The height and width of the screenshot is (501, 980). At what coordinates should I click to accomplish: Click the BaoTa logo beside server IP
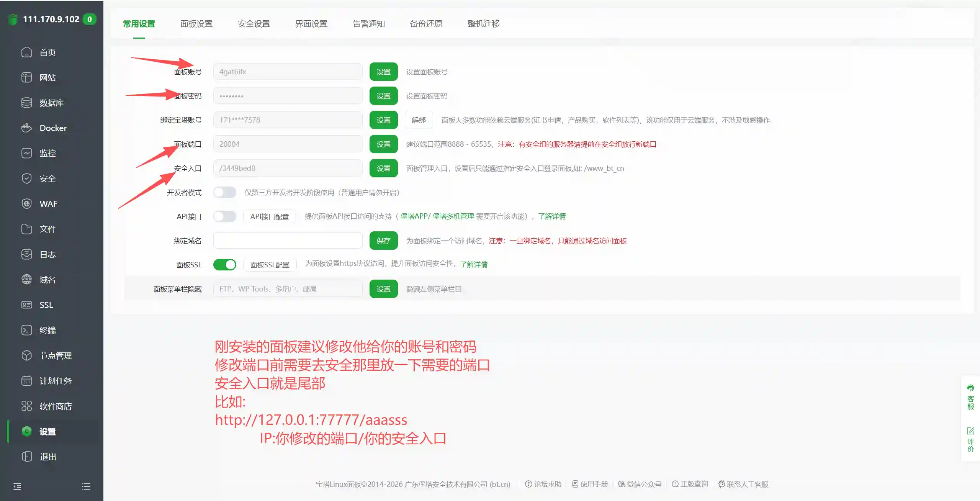point(13,19)
